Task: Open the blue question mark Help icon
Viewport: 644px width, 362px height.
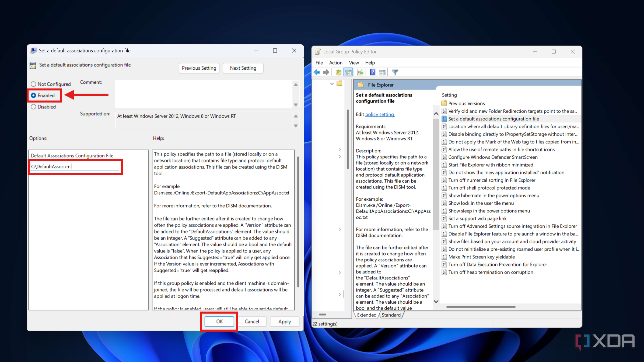Action: [373, 72]
